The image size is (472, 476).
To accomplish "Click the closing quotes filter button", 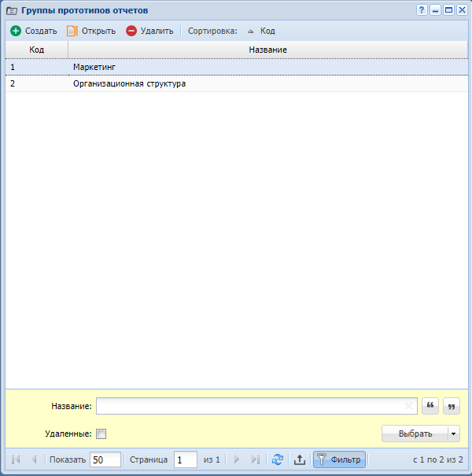I will (x=451, y=406).
